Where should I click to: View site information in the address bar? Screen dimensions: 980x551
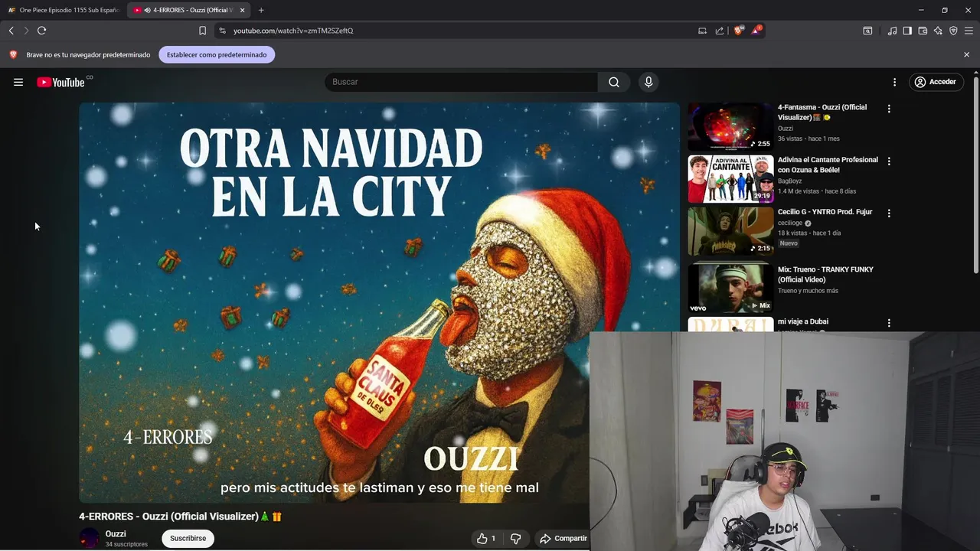[x=222, y=31]
